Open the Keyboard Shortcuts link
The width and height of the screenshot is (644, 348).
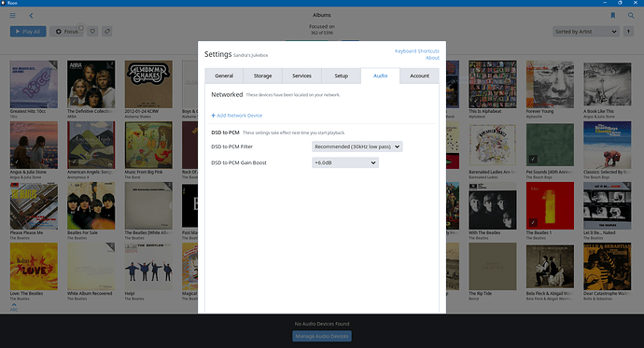417,51
